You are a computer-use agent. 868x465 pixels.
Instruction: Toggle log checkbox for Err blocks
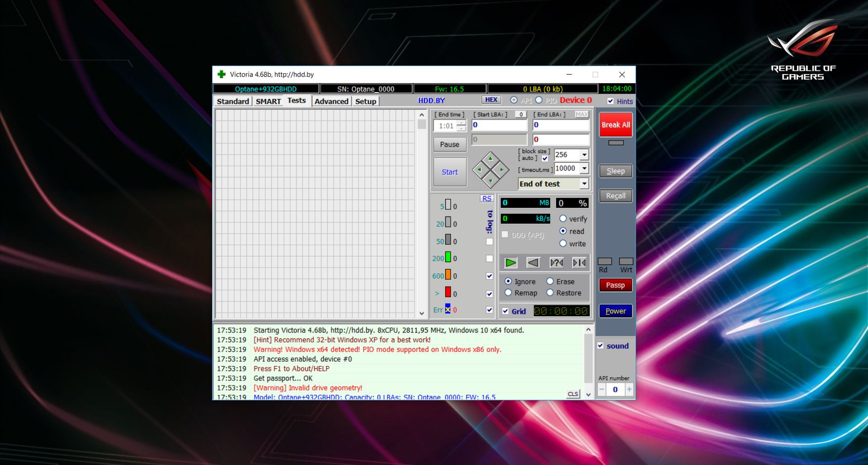(x=489, y=310)
